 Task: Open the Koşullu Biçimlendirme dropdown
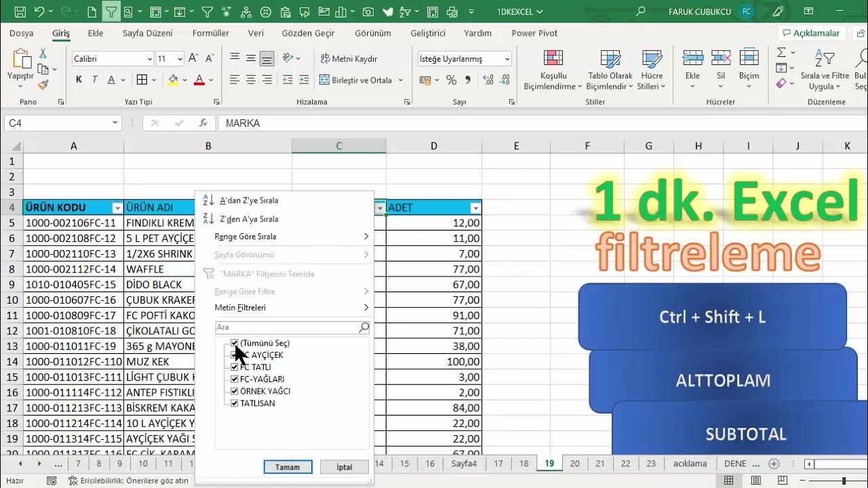pyautogui.click(x=553, y=70)
